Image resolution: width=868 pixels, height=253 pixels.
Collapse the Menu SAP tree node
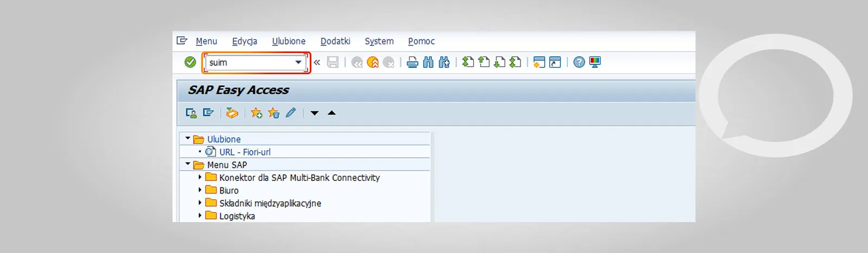point(188,164)
